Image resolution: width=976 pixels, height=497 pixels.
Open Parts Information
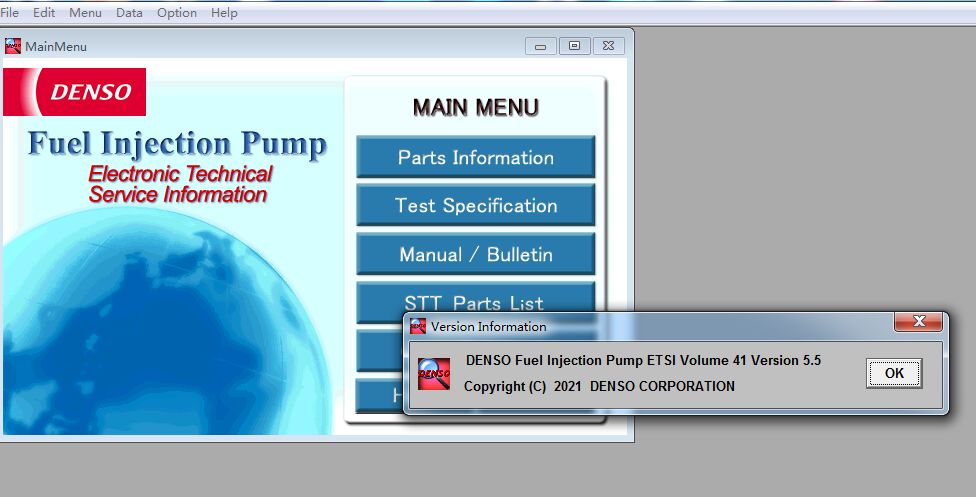point(476,157)
